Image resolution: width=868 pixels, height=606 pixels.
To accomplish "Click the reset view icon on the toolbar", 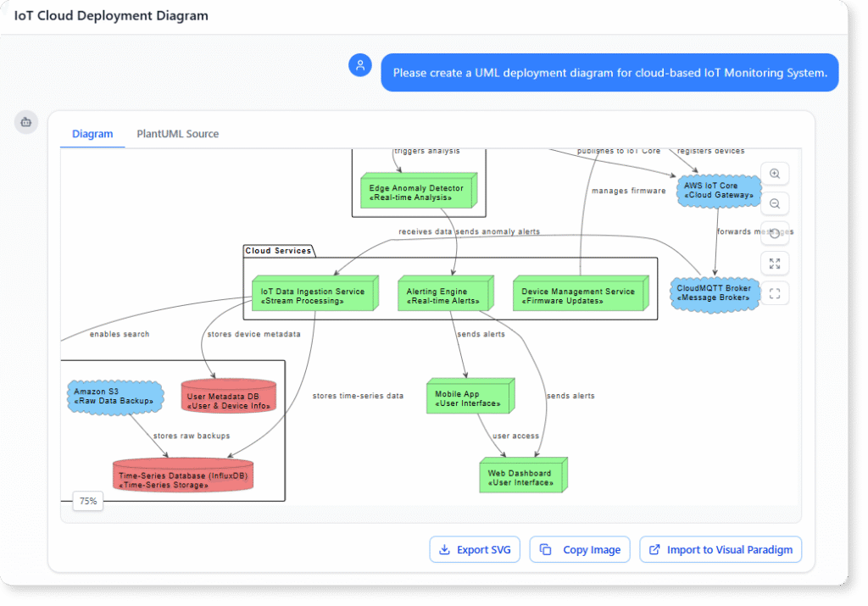I will coord(775,233).
